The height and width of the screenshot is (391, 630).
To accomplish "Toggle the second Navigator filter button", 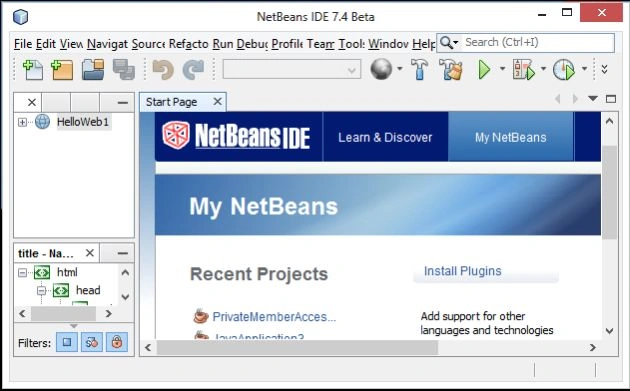I will tap(92, 342).
